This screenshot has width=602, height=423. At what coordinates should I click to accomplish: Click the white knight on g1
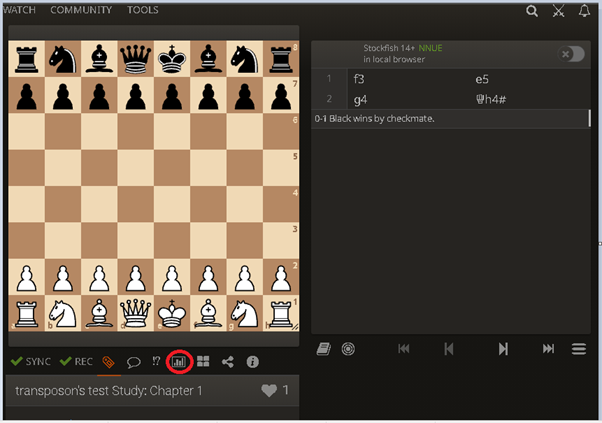coord(245,313)
